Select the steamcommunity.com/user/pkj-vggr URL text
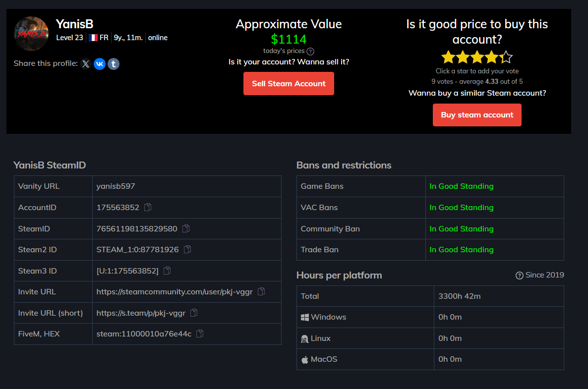Image resolution: width=588 pixels, height=389 pixels. click(175, 291)
